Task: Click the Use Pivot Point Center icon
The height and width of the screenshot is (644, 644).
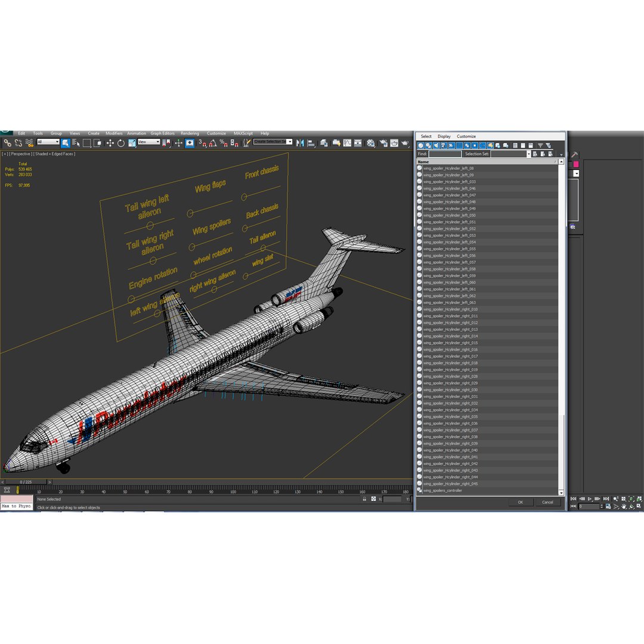Action: (x=166, y=143)
